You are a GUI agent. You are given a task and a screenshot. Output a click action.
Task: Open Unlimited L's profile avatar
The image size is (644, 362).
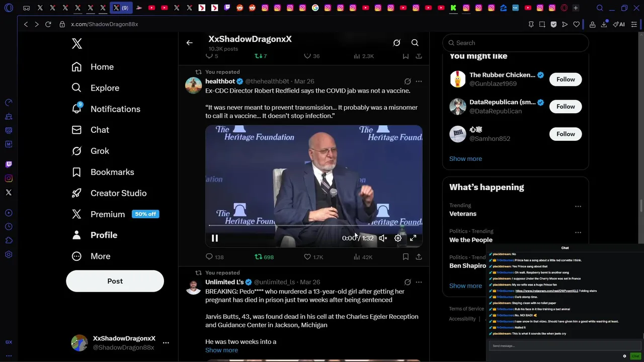tap(194, 287)
